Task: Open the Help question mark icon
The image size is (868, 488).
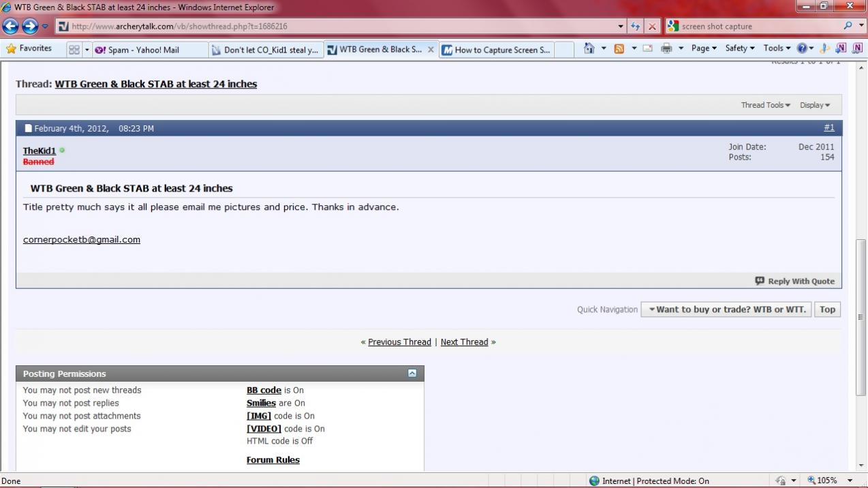Action: click(x=802, y=48)
